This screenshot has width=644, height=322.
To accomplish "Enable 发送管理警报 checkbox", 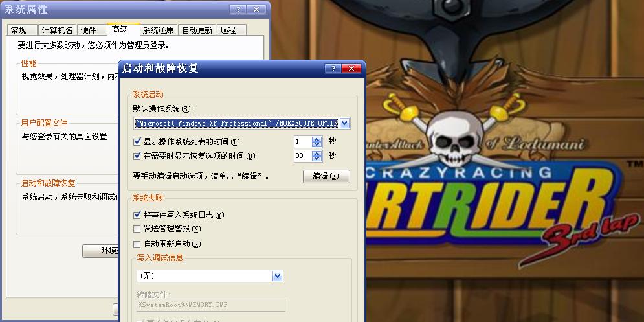I will 137,229.
